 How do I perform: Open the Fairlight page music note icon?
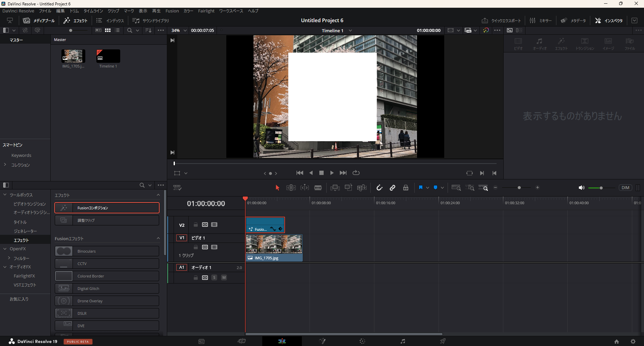pos(403,341)
